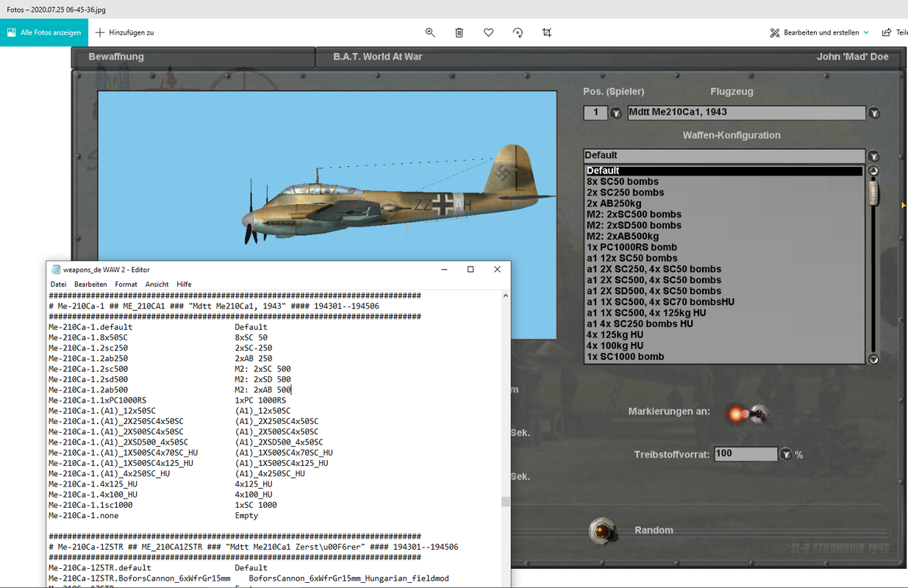Mark photo as favorite with heart icon
Viewport: 908px width, 588px height.
pos(488,32)
